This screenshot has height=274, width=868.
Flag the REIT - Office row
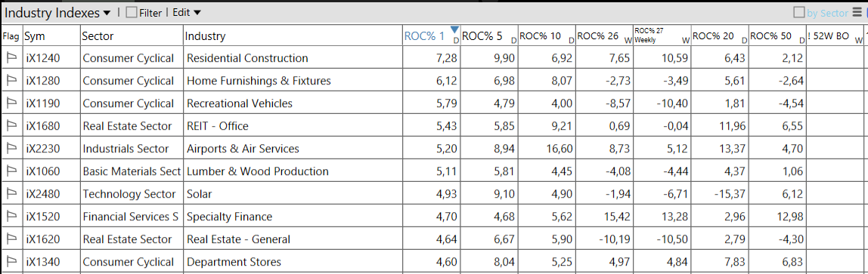coord(11,126)
